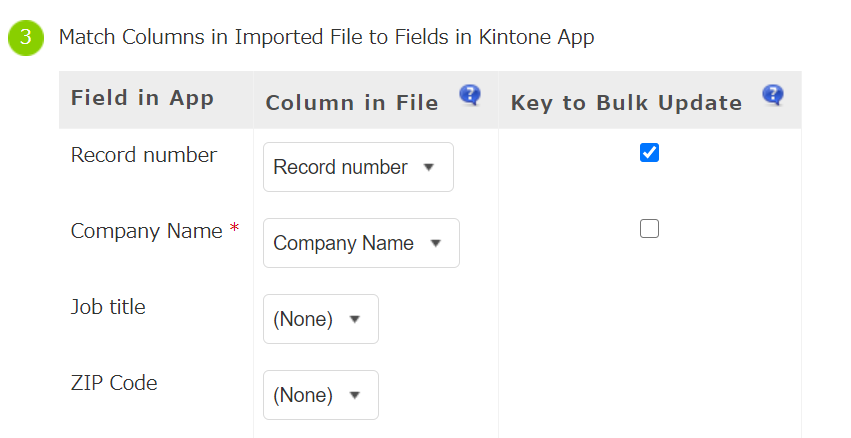
Task: Open help icon beside Key to Bulk Update
Action: click(772, 96)
